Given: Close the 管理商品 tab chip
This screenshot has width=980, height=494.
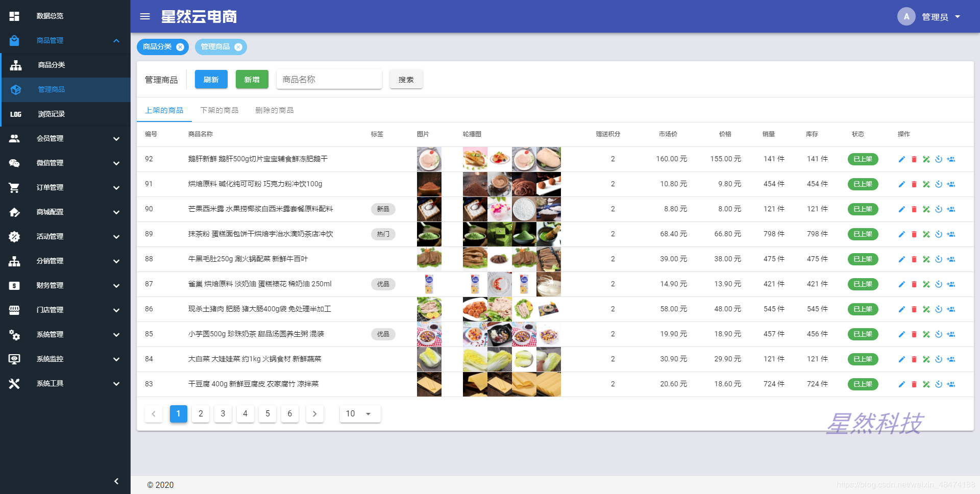Looking at the screenshot, I should (x=238, y=47).
